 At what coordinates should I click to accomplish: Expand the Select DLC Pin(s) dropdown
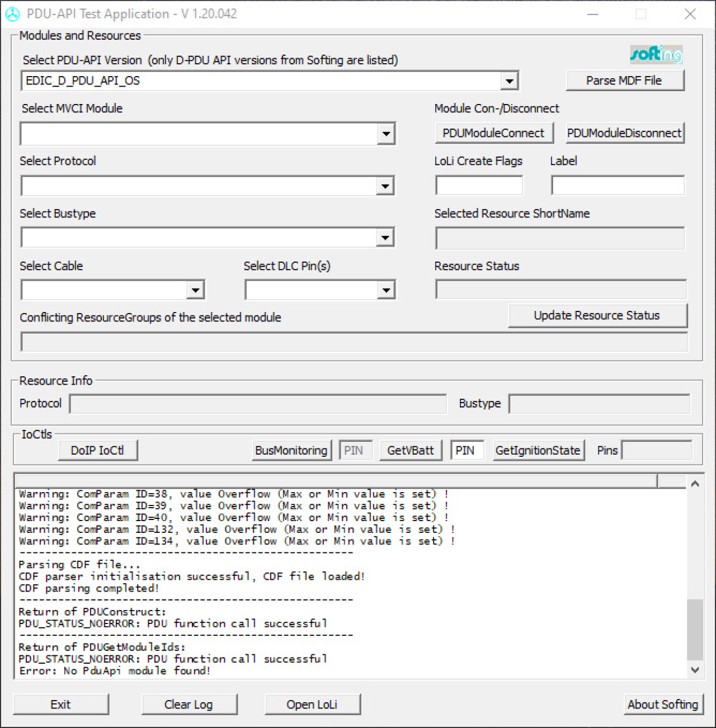(x=386, y=290)
